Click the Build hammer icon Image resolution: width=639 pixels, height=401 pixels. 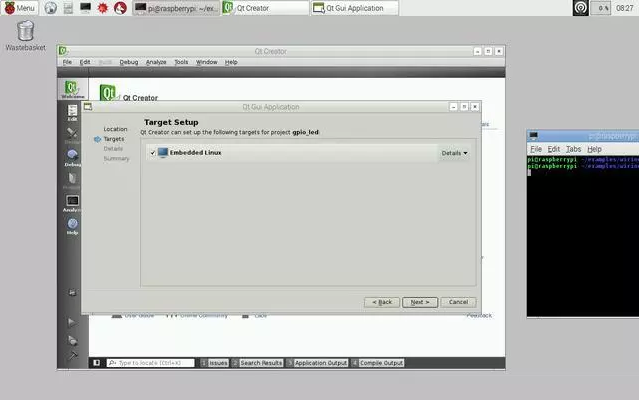pos(72,354)
